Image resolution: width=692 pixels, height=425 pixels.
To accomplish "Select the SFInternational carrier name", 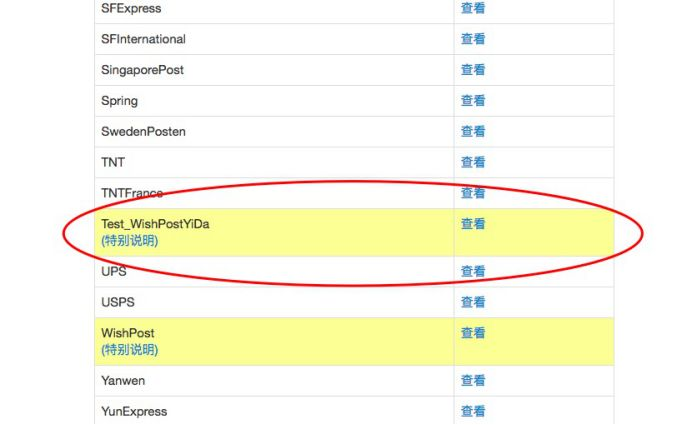I will coord(143,39).
